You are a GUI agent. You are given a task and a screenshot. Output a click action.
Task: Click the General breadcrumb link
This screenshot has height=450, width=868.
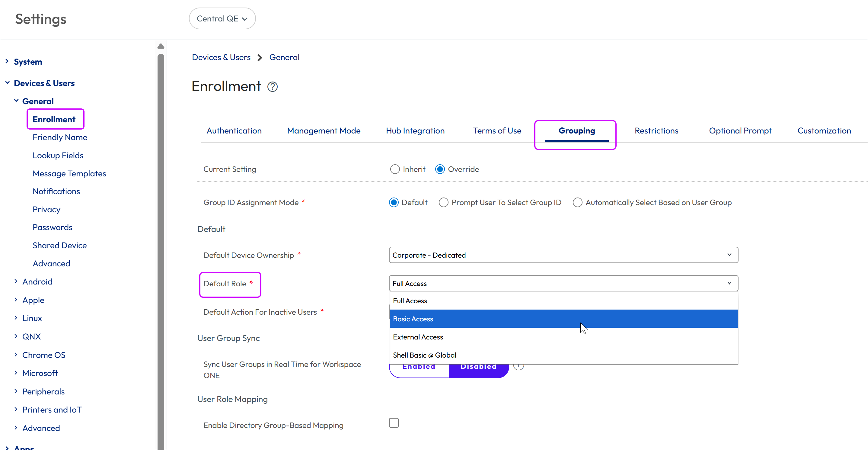pos(284,58)
